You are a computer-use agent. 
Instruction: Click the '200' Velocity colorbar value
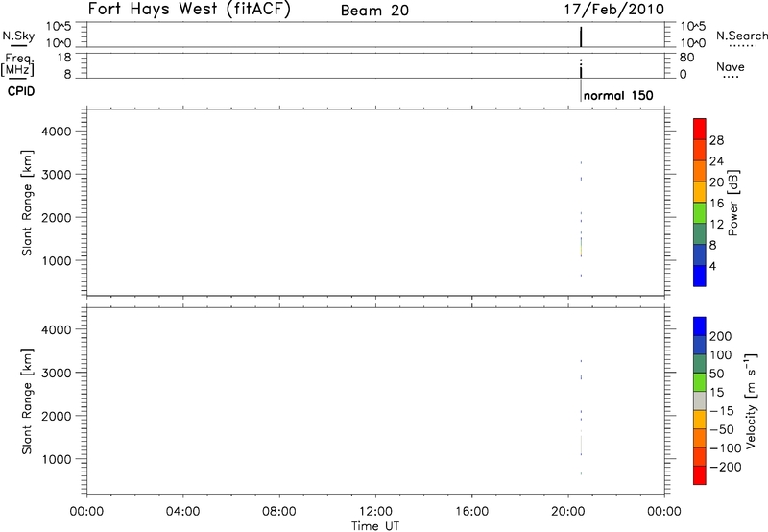click(721, 336)
